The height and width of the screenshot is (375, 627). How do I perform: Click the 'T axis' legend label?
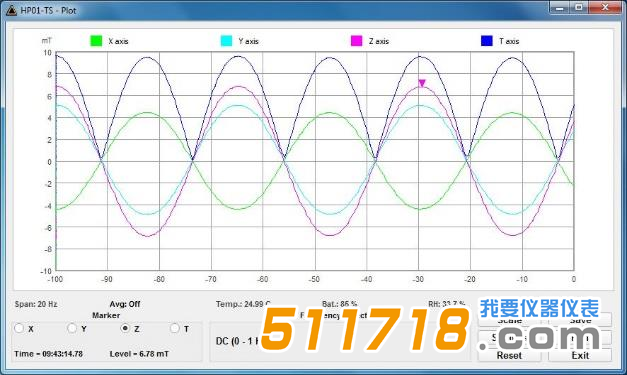click(x=509, y=41)
